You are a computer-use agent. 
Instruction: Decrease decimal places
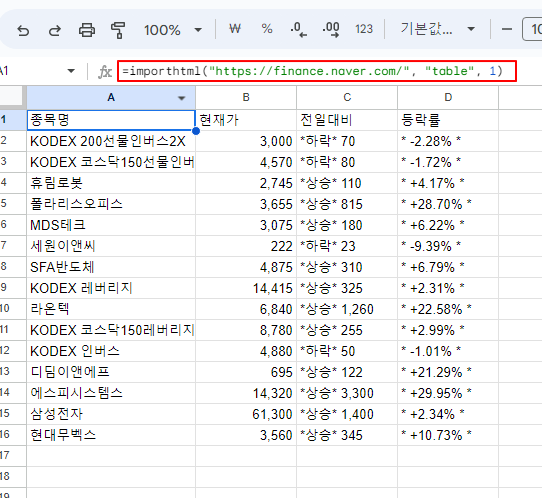(299, 30)
